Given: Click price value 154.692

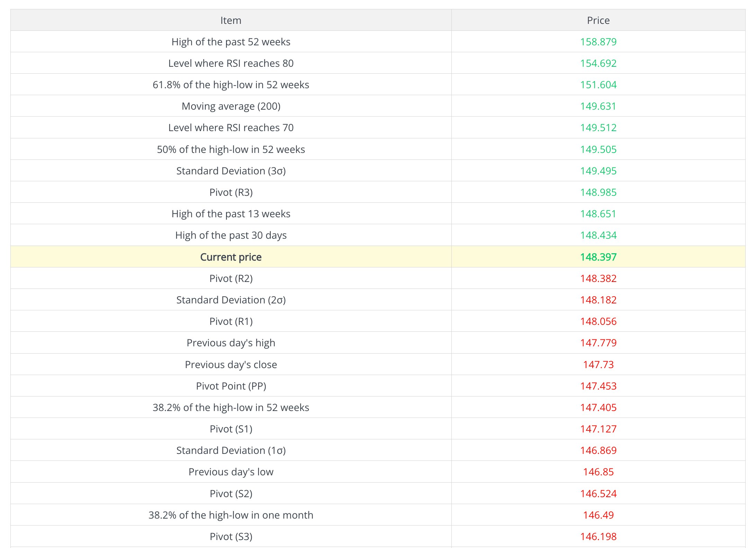Looking at the screenshot, I should pos(598,63).
